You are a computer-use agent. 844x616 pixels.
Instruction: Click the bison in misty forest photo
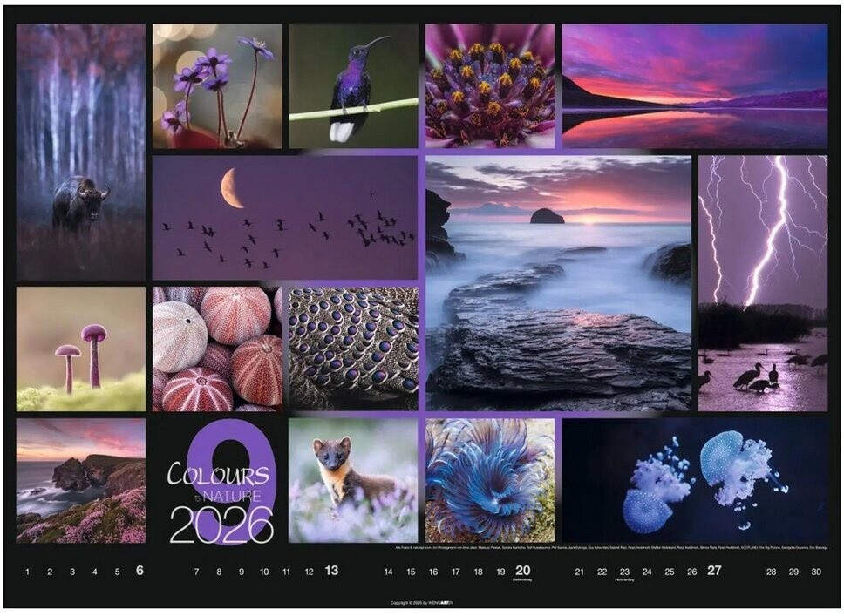click(x=80, y=152)
